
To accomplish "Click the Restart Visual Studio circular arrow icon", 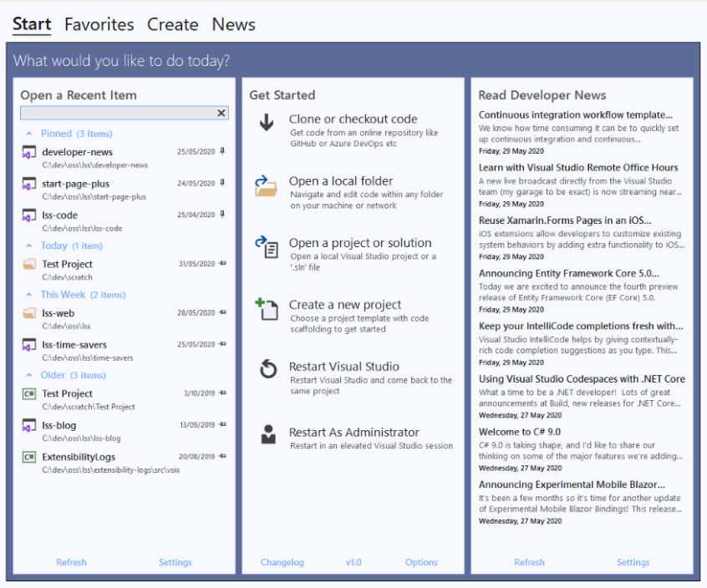I will point(268,369).
